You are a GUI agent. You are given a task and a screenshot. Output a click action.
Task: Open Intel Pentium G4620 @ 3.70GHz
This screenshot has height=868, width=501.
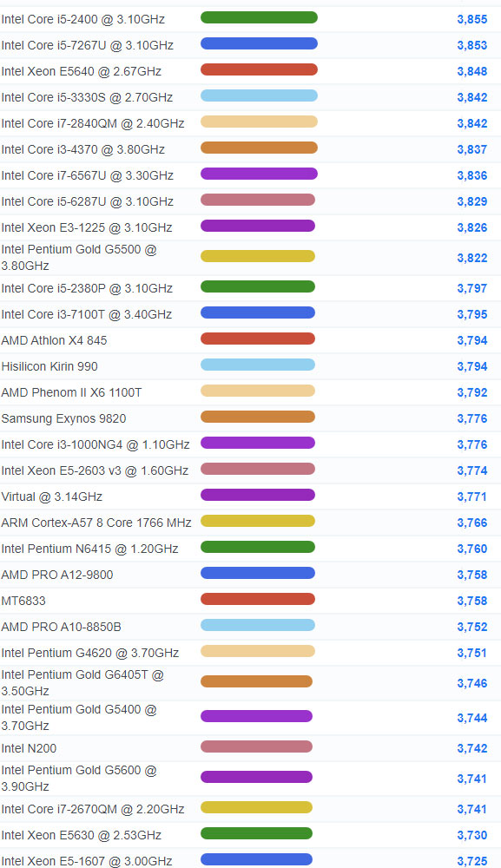pos(89,653)
